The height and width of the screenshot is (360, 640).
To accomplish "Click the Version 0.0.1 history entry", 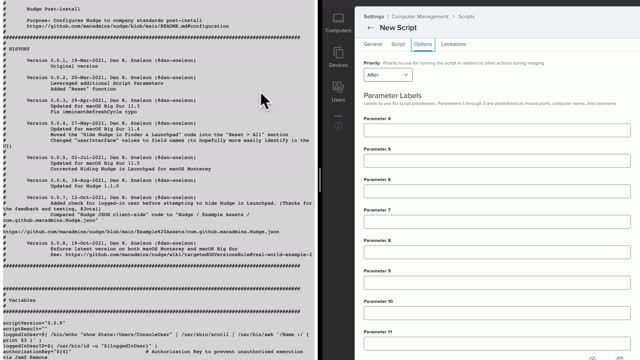I will pyautogui.click(x=111, y=60).
